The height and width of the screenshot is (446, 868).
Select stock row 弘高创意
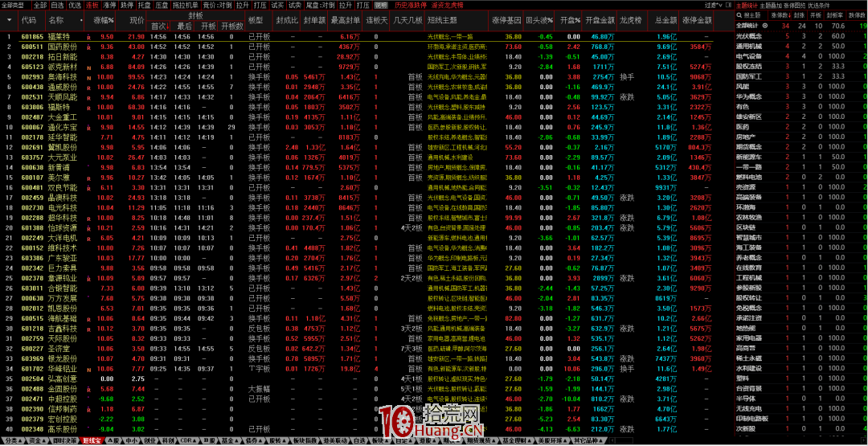tap(357, 378)
